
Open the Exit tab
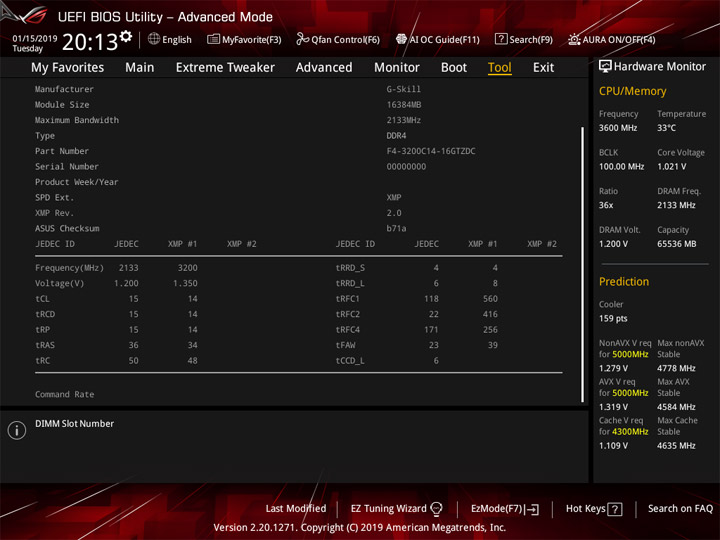543,68
